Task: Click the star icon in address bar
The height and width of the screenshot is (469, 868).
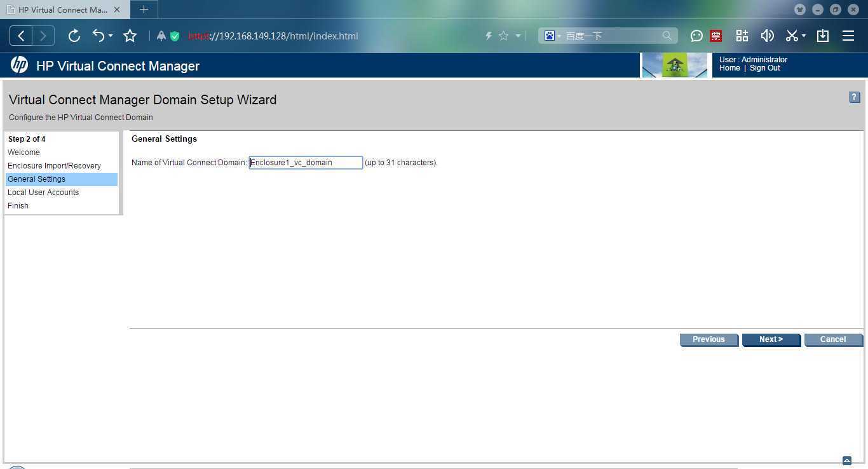Action: [x=504, y=36]
